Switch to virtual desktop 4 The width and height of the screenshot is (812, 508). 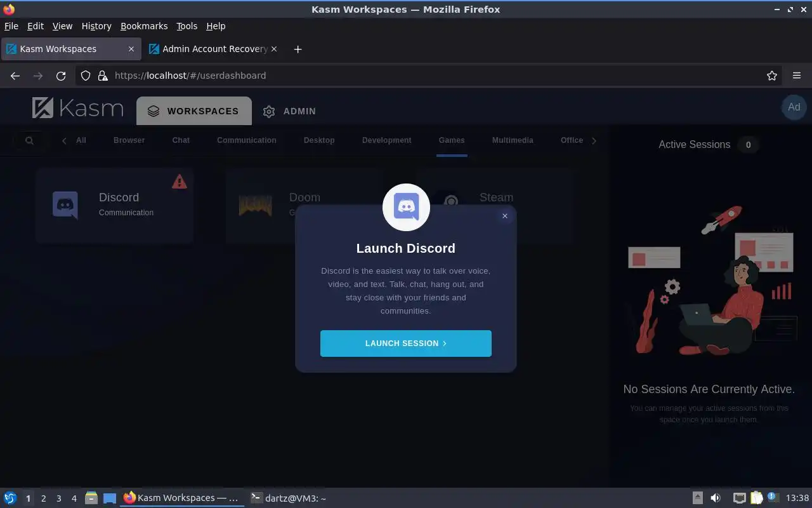click(x=74, y=498)
